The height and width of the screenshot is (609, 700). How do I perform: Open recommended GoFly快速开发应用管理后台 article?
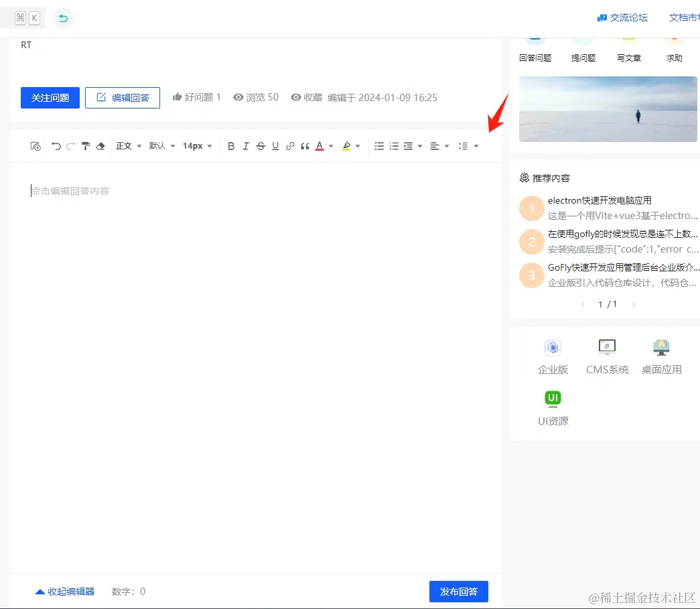(x=624, y=267)
